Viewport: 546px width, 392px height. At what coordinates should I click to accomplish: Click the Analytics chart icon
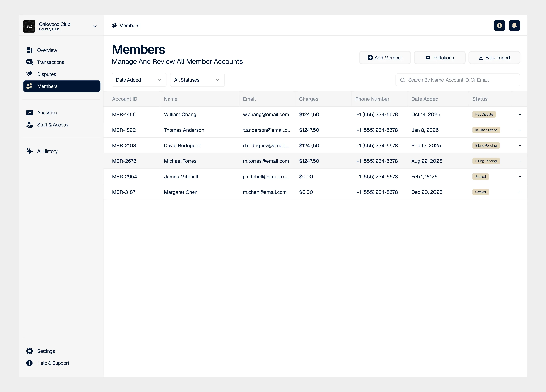point(29,112)
